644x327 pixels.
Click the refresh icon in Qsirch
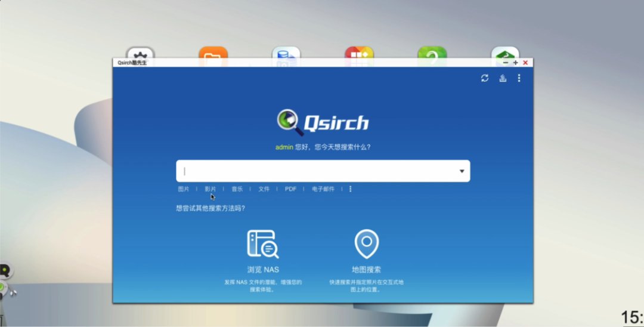[x=485, y=78]
